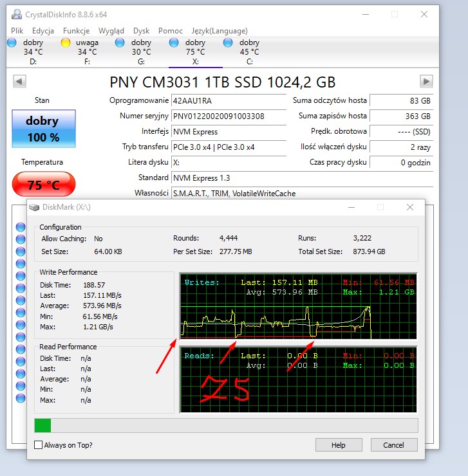Click Min write value 61.56 MB/s
468x476 pixels.
coord(100,316)
